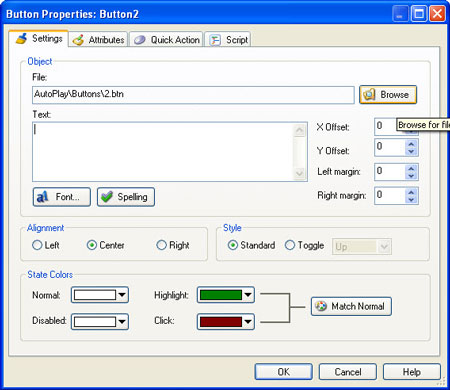Click the Attributes tab paint icon
This screenshot has height=390, width=450.
coord(79,40)
